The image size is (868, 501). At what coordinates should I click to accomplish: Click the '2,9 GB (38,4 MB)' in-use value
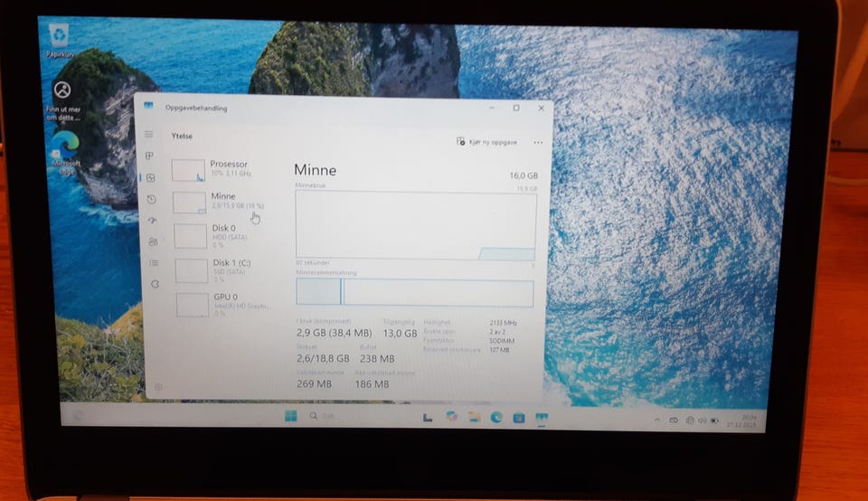point(334,333)
